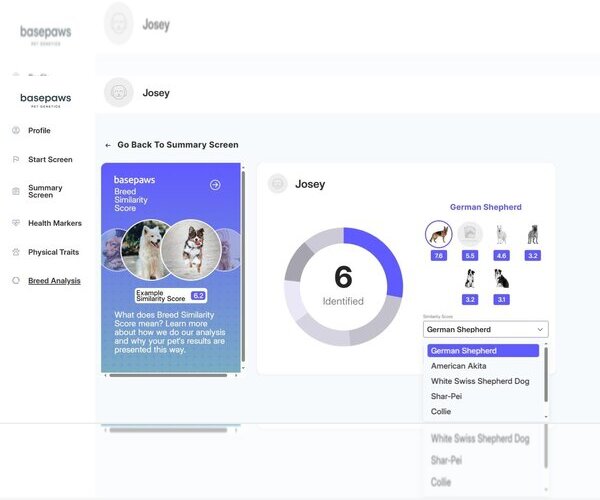Go Back To Summary Screen link

178,145
